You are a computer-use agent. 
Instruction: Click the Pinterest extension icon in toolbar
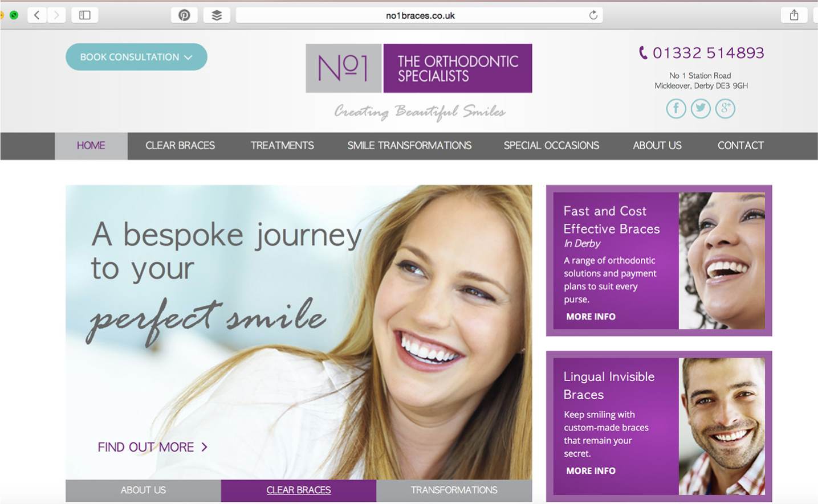click(184, 15)
